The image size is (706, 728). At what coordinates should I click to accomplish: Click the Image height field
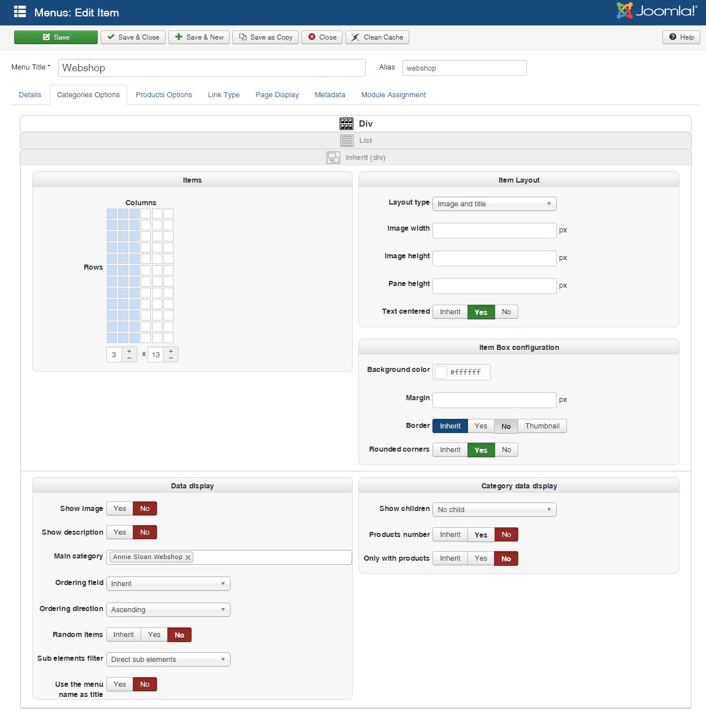(x=495, y=258)
